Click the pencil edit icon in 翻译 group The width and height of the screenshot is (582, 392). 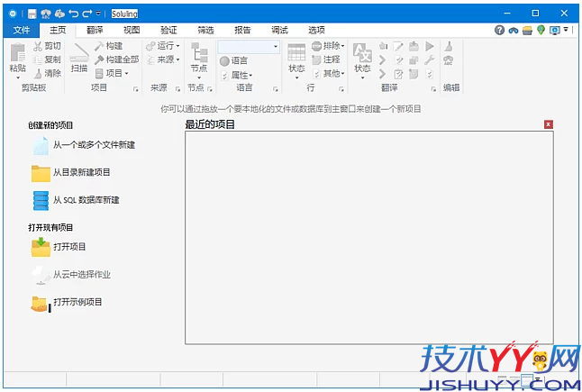398,46
